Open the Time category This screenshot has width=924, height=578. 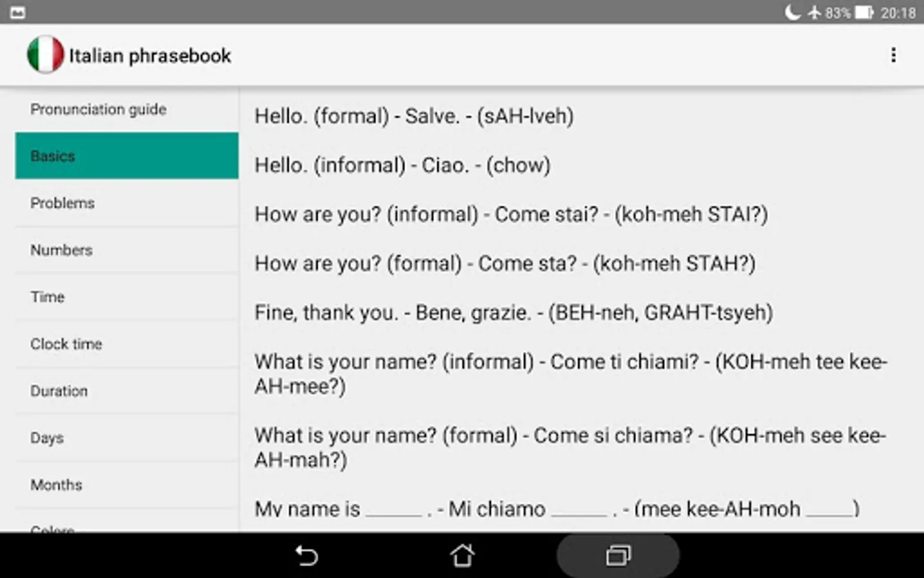tap(127, 297)
